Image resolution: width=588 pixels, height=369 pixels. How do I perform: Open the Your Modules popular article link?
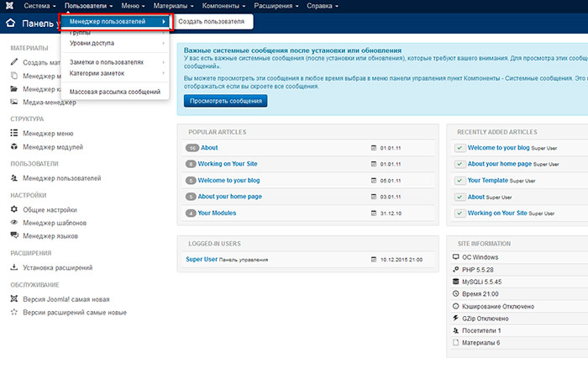point(218,213)
